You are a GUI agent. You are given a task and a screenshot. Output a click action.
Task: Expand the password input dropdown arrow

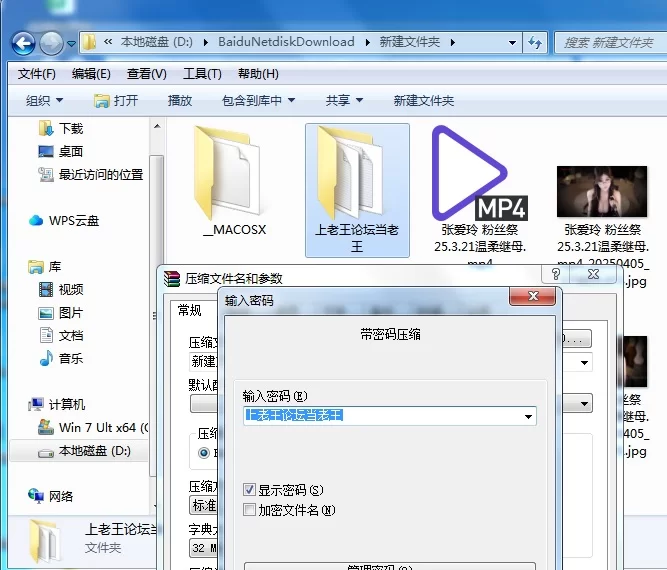tap(528, 415)
